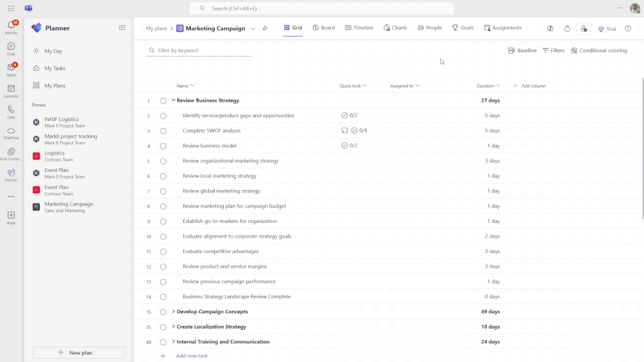Expand the Develop Campaign Concepts group

pos(173,312)
